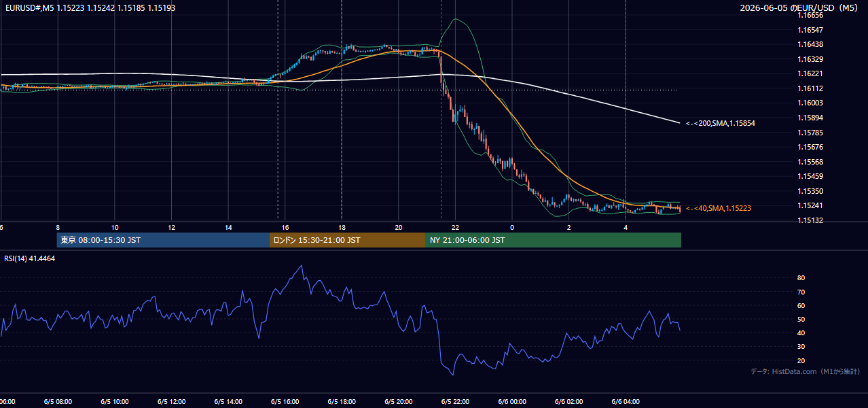The height and width of the screenshot is (408, 868).
Task: Click bottom time label 6/5 16:00
Action: [x=285, y=402]
